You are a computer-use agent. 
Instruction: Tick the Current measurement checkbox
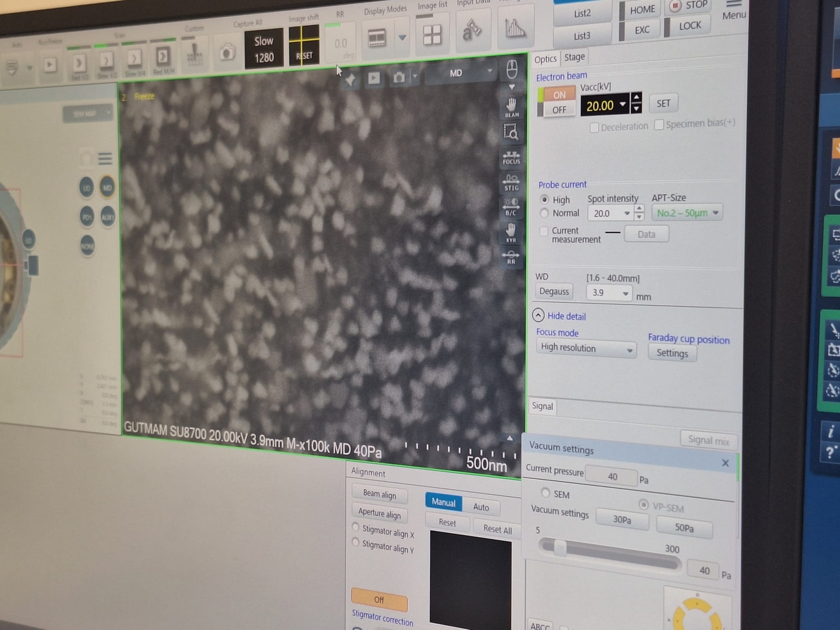tap(544, 232)
